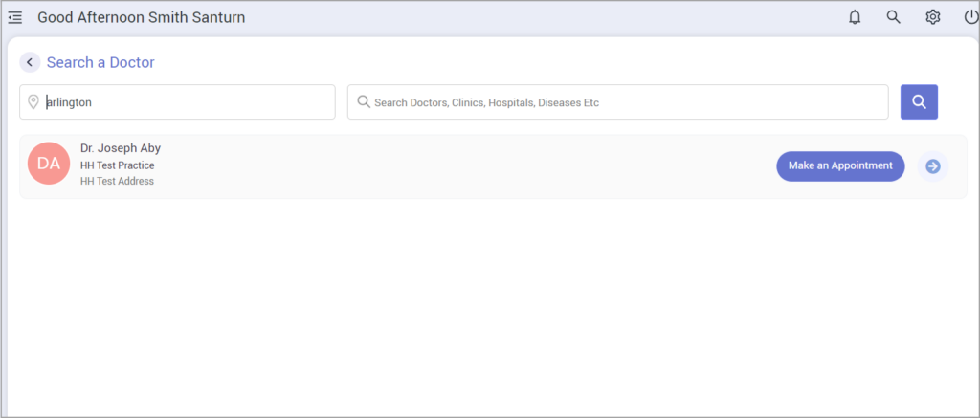Select the Dr. Joseph Aby name
This screenshot has width=980, height=418.
click(121, 148)
